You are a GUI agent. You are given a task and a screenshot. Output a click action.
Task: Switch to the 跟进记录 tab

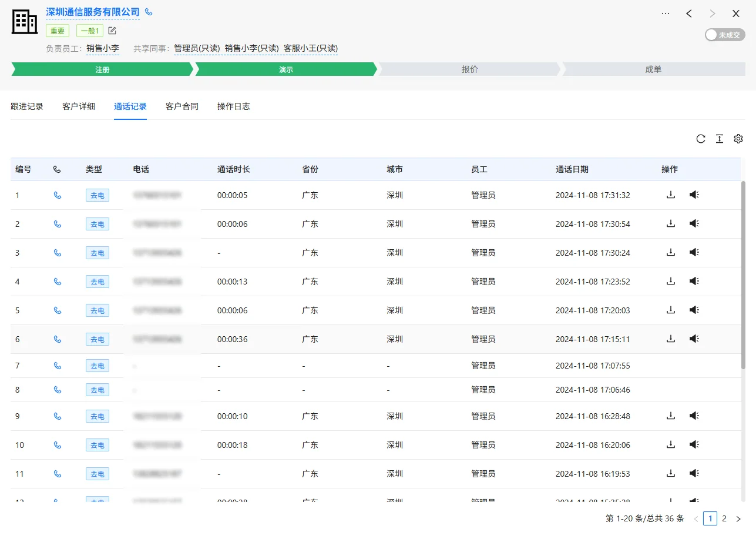(27, 106)
